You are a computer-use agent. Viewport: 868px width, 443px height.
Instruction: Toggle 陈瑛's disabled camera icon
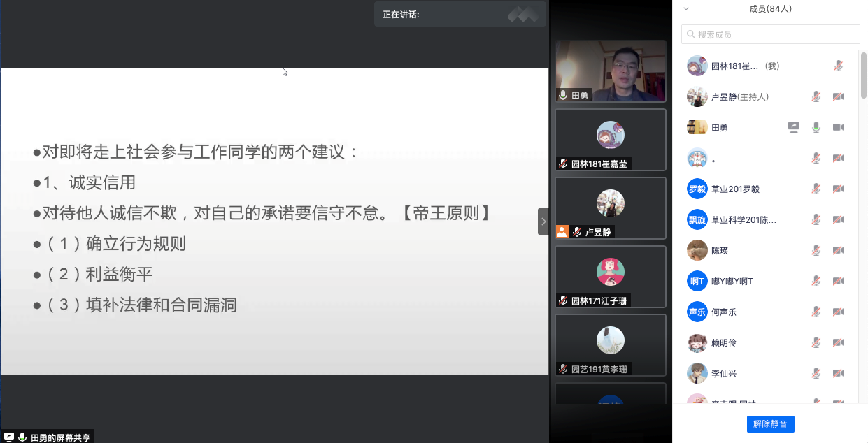pos(838,250)
